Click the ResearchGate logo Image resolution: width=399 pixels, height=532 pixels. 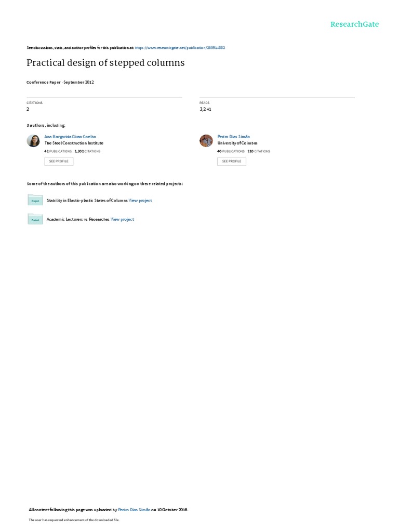354,24
